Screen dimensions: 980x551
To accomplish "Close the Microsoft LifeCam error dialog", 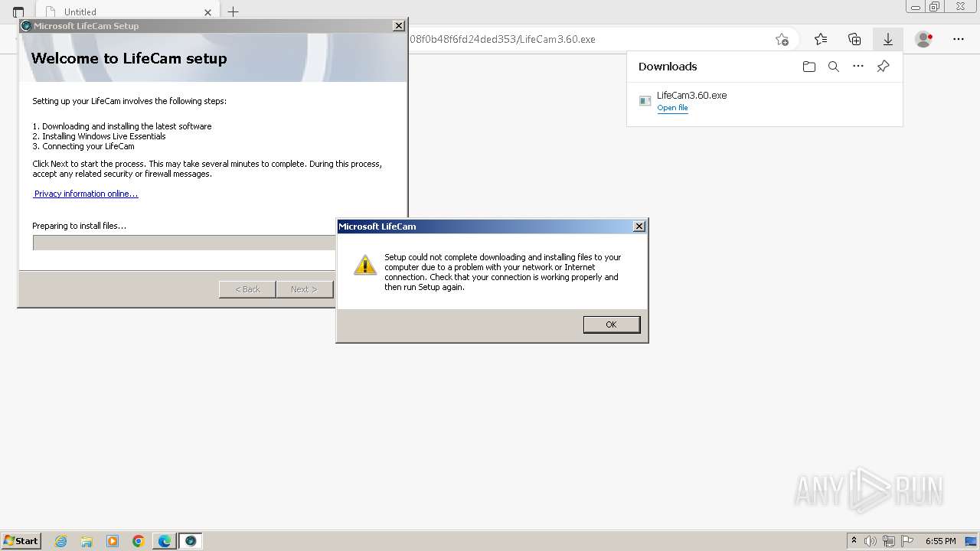I will (x=639, y=227).
